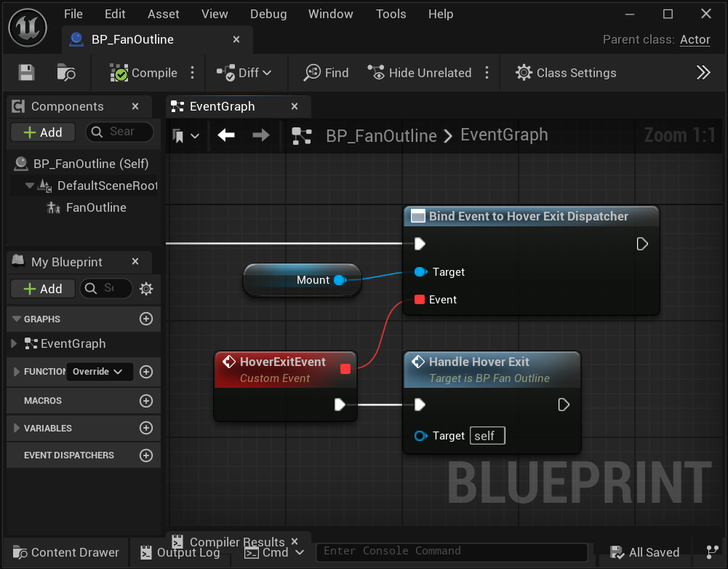Click the HoverExitEvent red delegate pin

click(x=345, y=369)
